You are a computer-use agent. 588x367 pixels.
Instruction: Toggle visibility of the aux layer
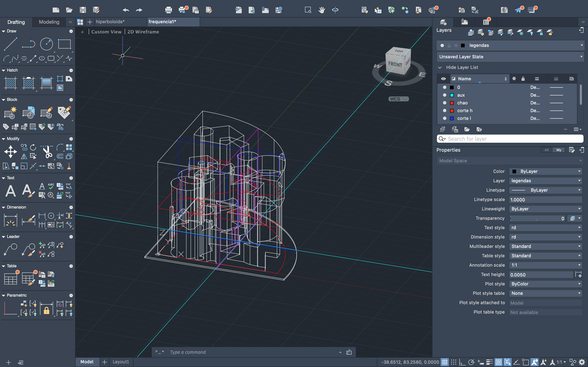tap(444, 95)
